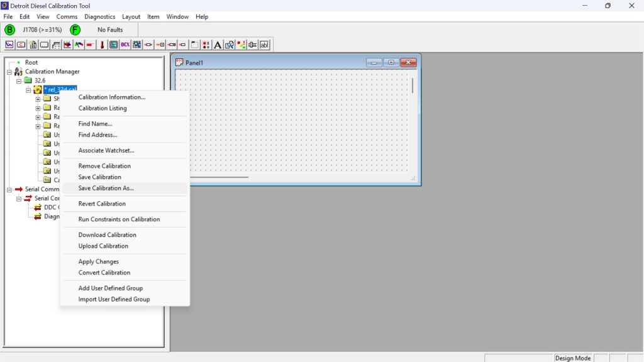
Task: Collapse the 32.6 folder in the tree
Action: coord(18,80)
